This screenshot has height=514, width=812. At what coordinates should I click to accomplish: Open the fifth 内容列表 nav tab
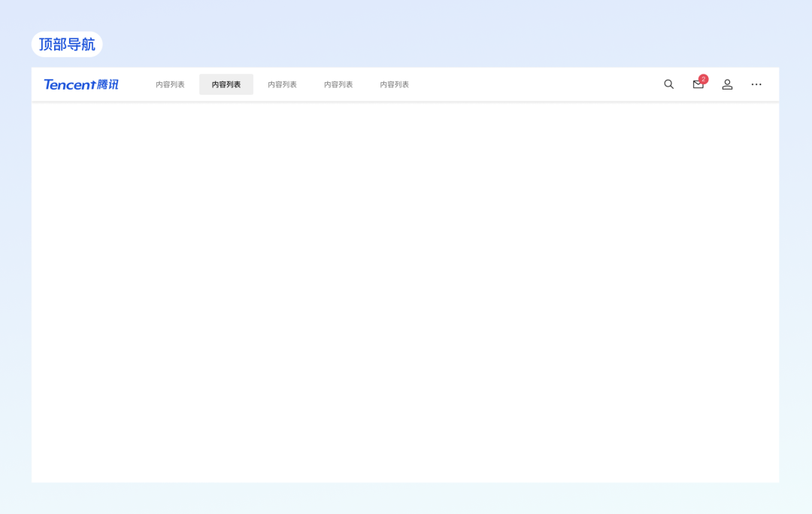394,84
